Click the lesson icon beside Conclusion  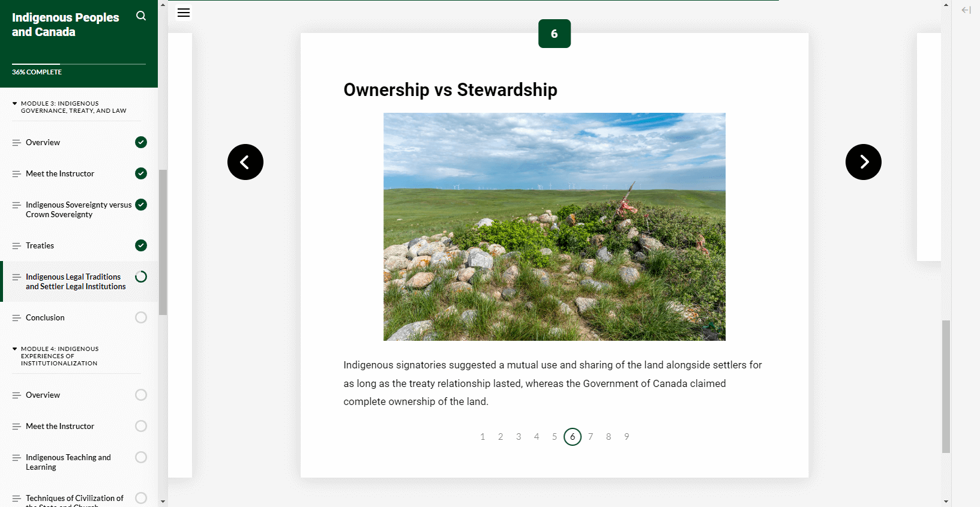[16, 318]
